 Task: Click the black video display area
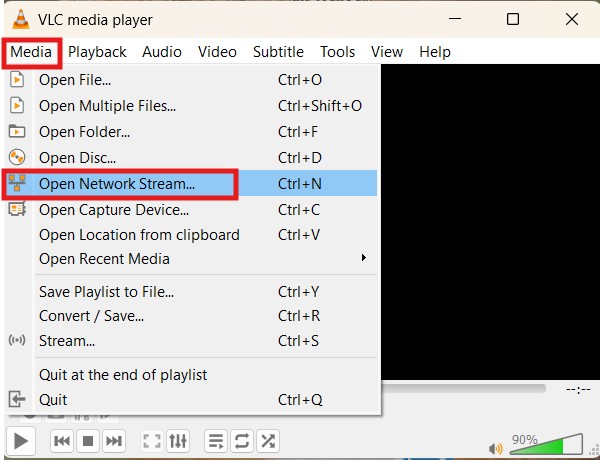(490, 222)
